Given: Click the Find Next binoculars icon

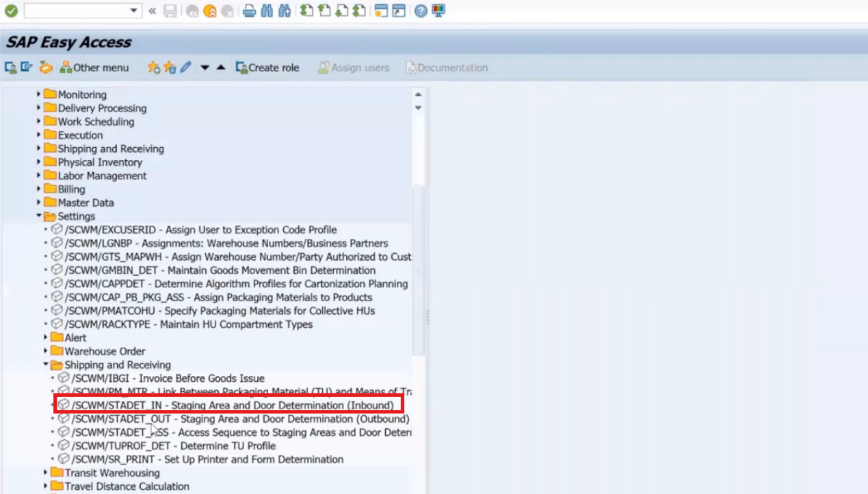Looking at the screenshot, I should [x=285, y=11].
